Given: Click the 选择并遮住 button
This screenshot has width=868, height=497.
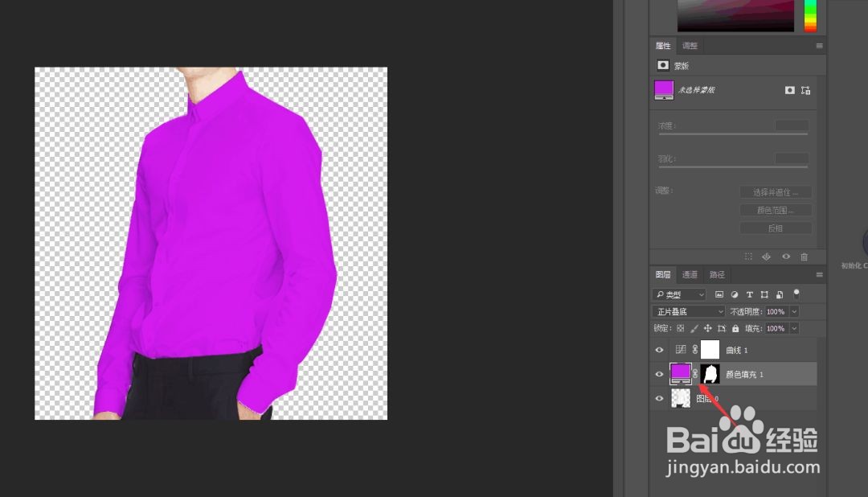Looking at the screenshot, I should point(775,191).
